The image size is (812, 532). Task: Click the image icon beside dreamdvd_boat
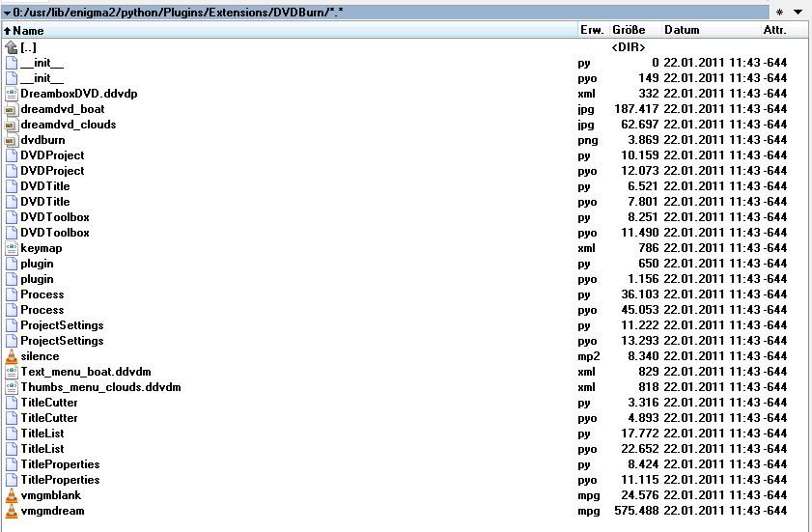(11, 109)
